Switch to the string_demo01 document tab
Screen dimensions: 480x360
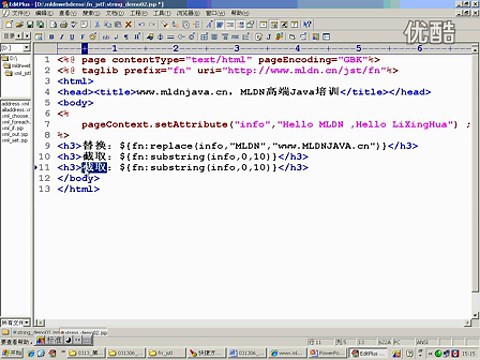[36, 332]
